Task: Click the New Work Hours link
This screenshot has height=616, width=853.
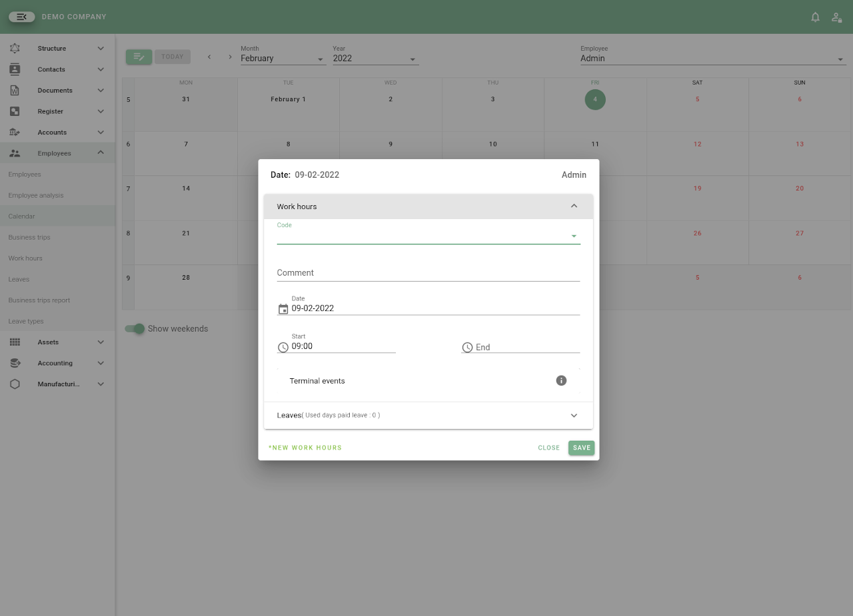Action: pos(305,448)
